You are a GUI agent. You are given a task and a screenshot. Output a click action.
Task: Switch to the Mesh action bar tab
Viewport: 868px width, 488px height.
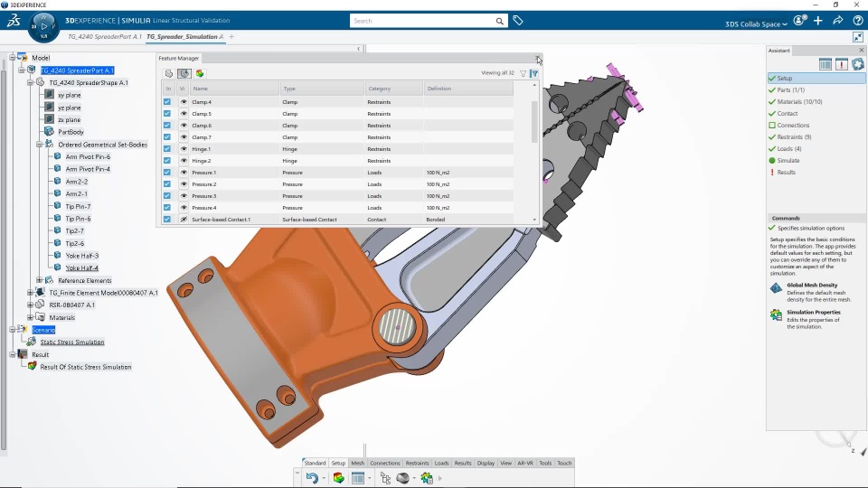coord(358,463)
